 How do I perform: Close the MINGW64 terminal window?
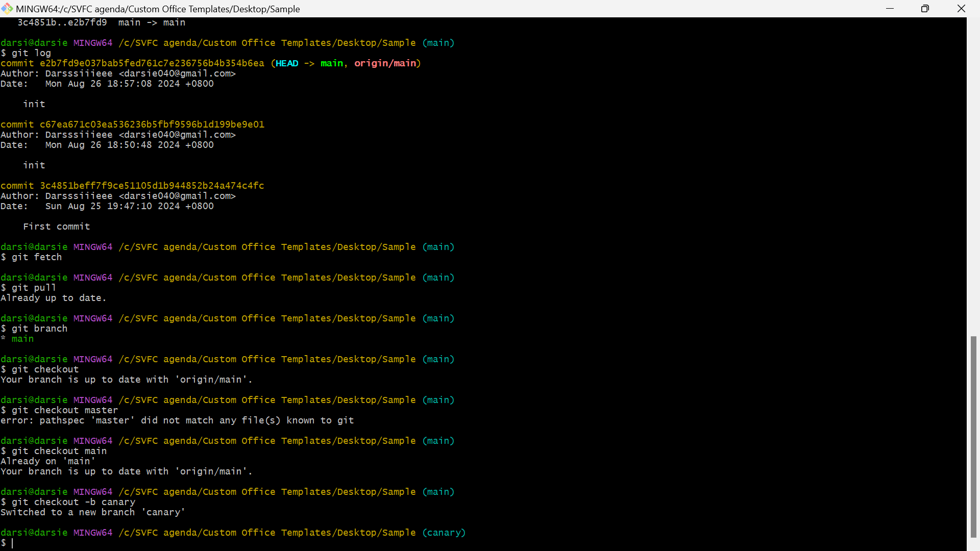pos(961,9)
